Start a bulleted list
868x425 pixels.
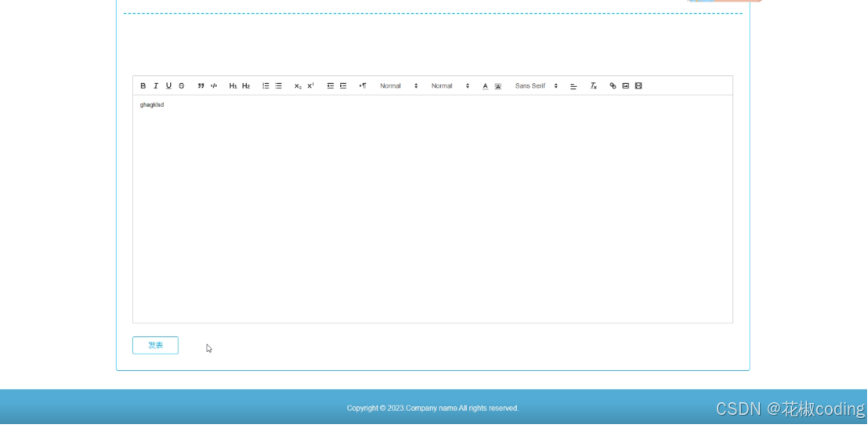point(278,86)
